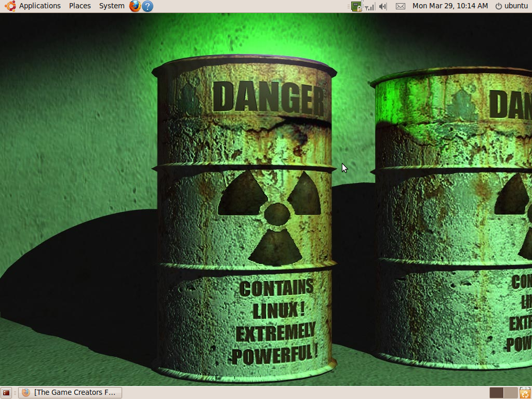532x399 pixels.
Task: Open the calendar from the date and time
Action: click(x=450, y=6)
